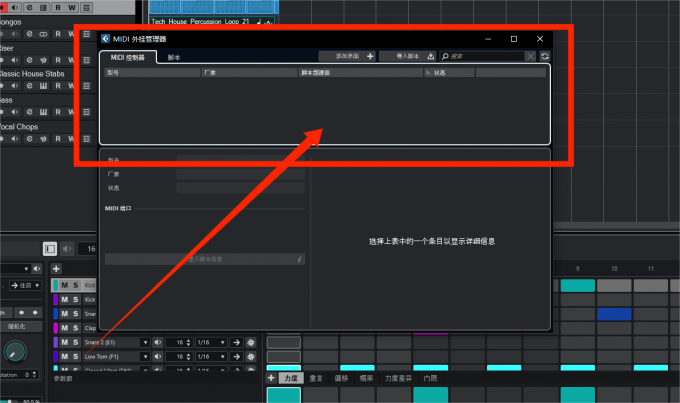Add a new drum lane with the plus icon
This screenshot has width=680, height=403.
(56, 269)
